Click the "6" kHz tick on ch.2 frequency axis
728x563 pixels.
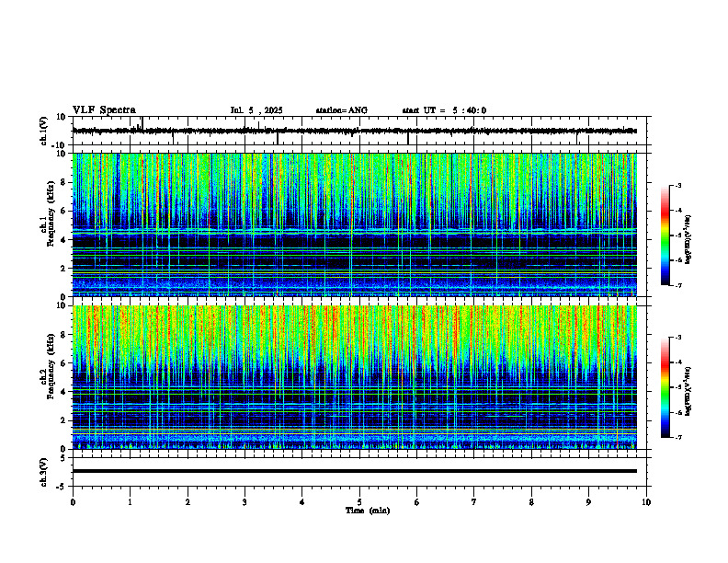click(x=64, y=362)
